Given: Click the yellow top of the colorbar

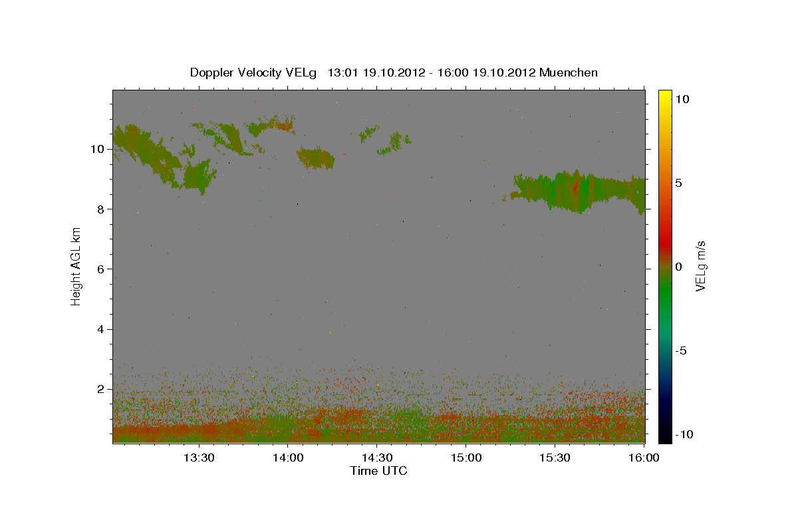Looking at the screenshot, I should [665, 96].
